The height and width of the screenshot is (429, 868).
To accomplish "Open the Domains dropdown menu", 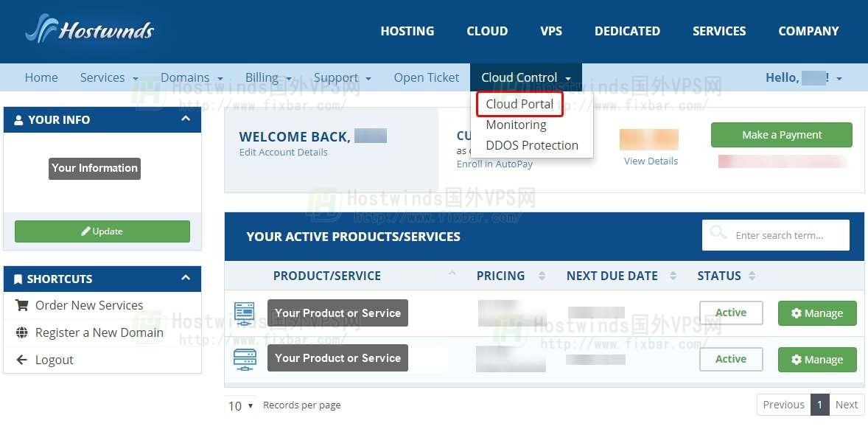I will [192, 77].
